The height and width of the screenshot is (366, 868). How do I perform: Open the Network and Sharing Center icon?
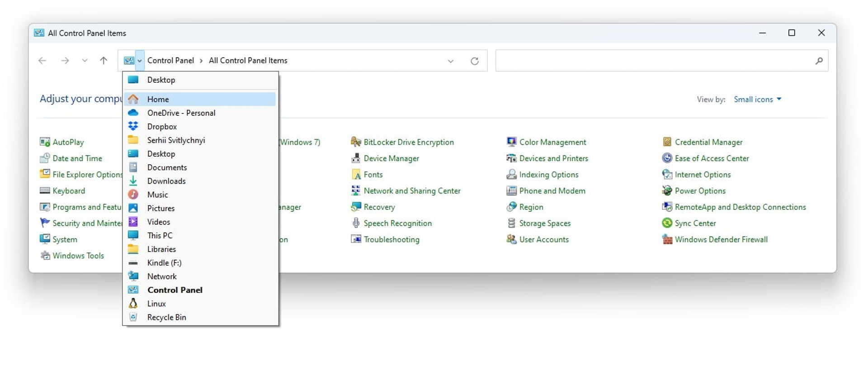pos(356,191)
